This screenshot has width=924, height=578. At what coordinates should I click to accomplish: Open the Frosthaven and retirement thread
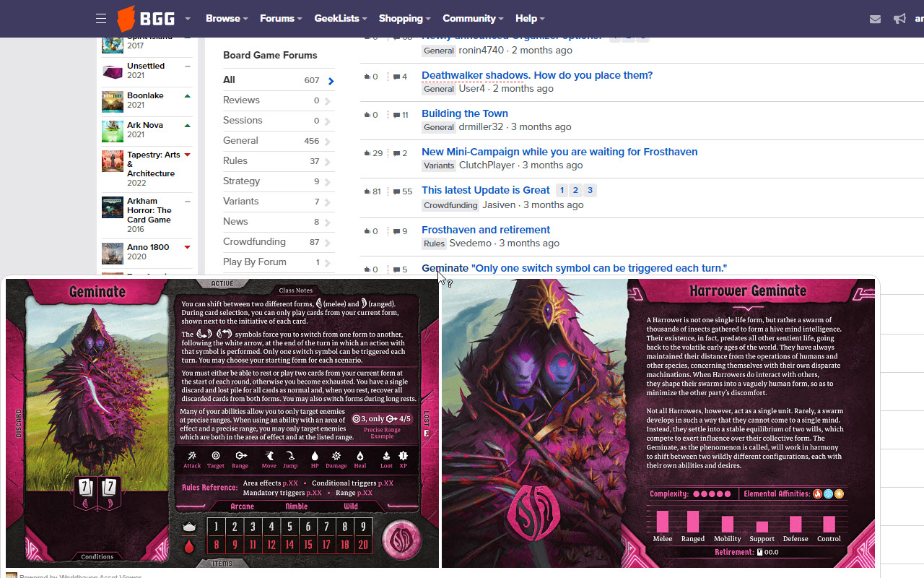click(x=485, y=229)
